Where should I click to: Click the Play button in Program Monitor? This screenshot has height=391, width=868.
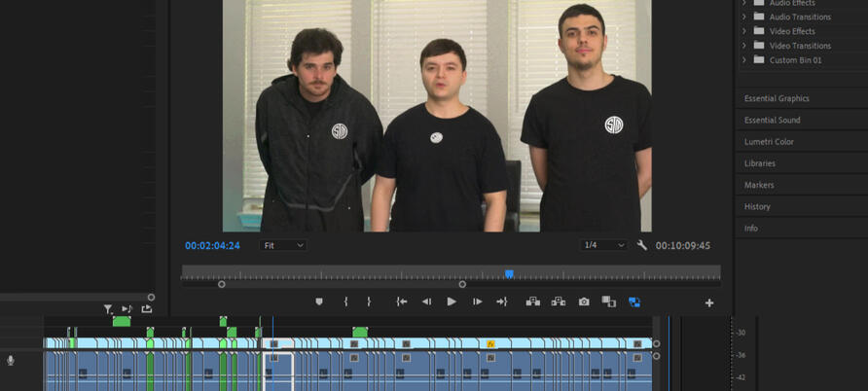coord(452,302)
